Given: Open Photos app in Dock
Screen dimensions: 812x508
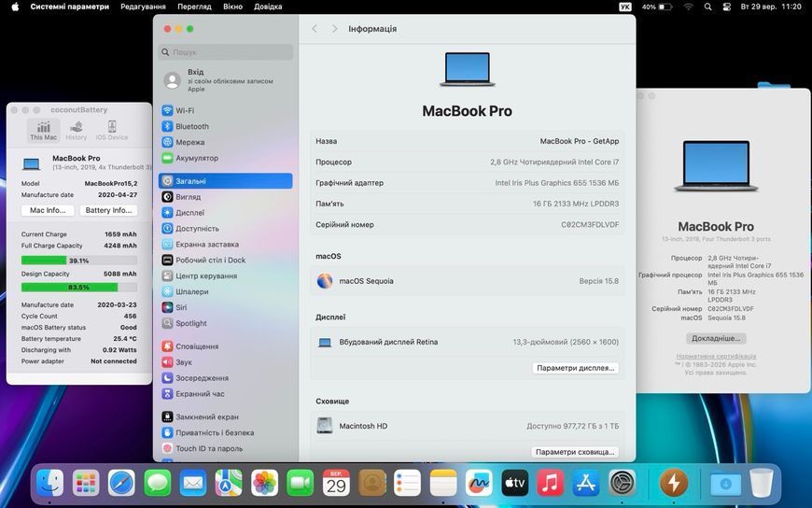Looking at the screenshot, I should click(265, 483).
